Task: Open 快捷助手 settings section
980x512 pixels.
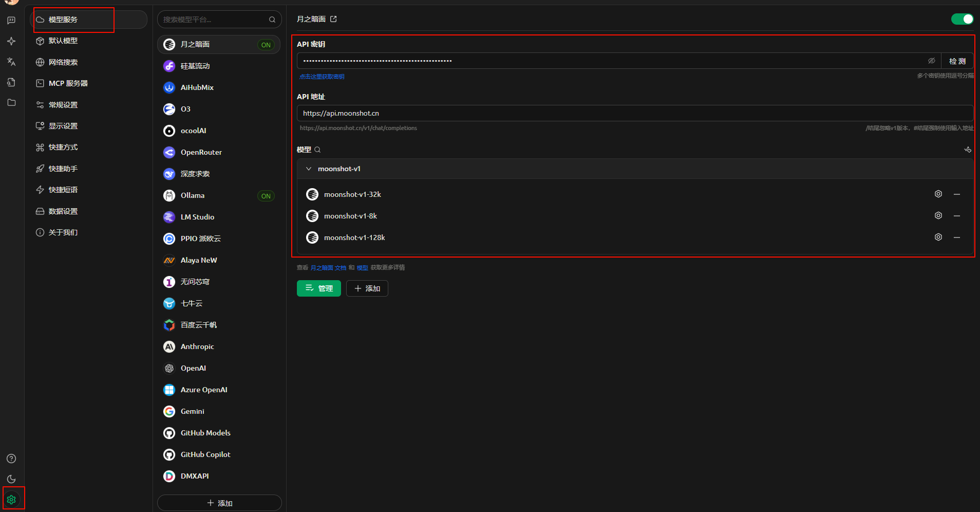Action: 88,169
